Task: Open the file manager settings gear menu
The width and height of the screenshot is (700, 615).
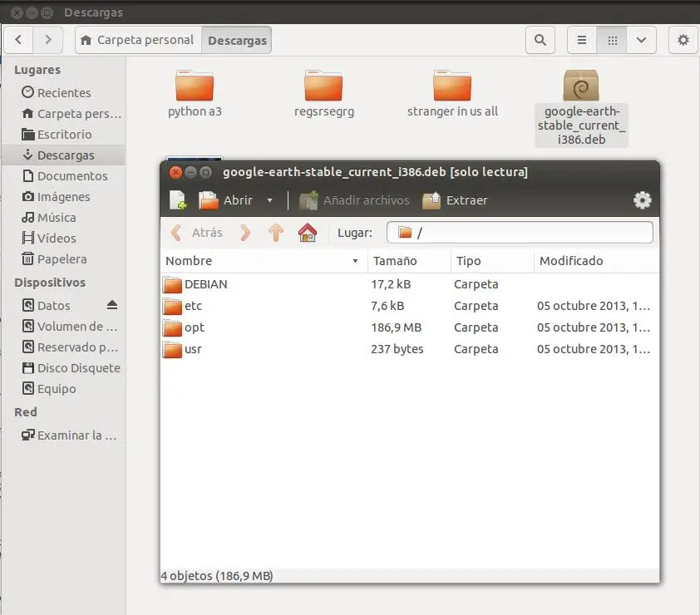Action: pos(683,40)
